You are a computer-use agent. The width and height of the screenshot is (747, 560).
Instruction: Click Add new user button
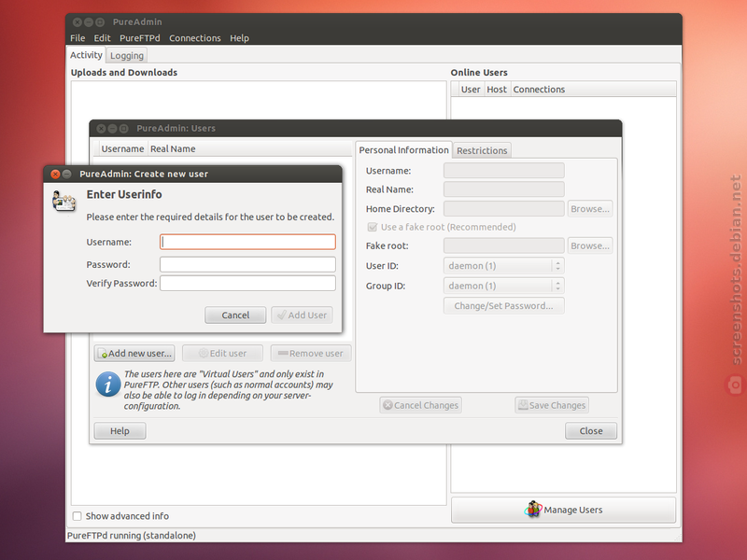[134, 354]
